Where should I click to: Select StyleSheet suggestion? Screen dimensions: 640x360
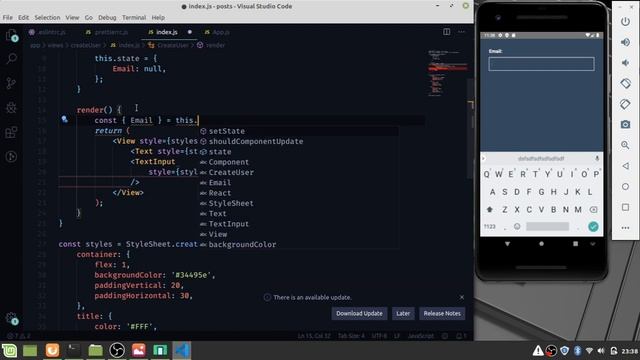(299, 203)
